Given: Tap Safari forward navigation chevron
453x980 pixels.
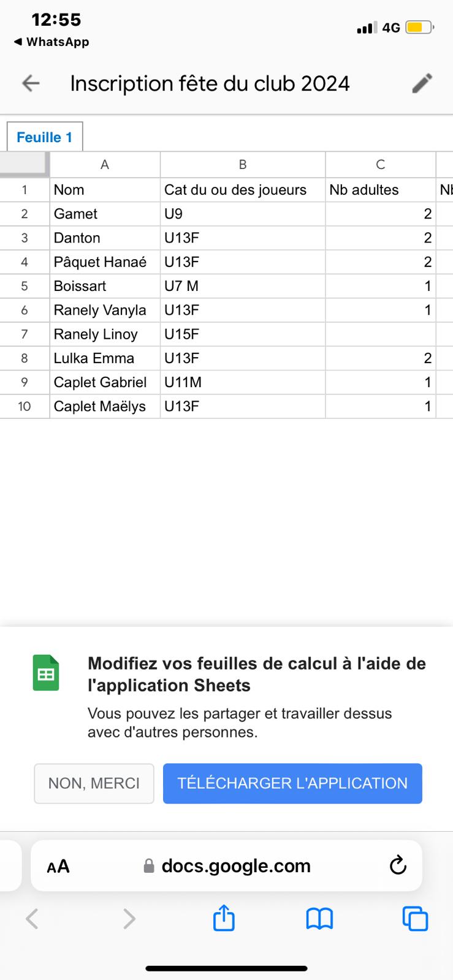Looking at the screenshot, I should coord(129,918).
